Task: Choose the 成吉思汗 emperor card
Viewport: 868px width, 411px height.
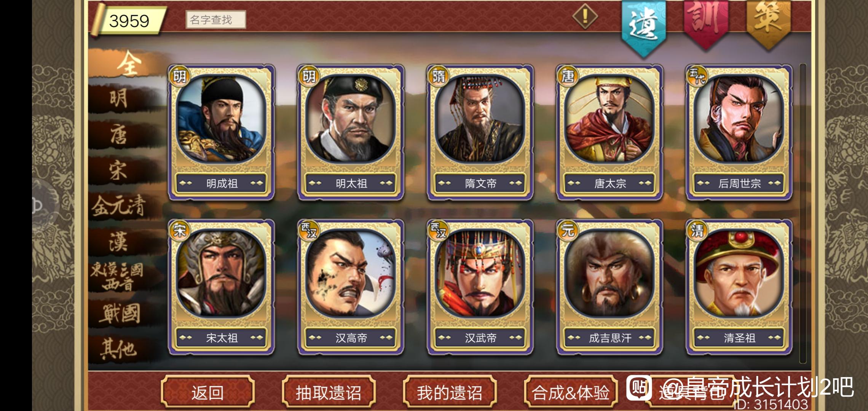Action: point(610,287)
